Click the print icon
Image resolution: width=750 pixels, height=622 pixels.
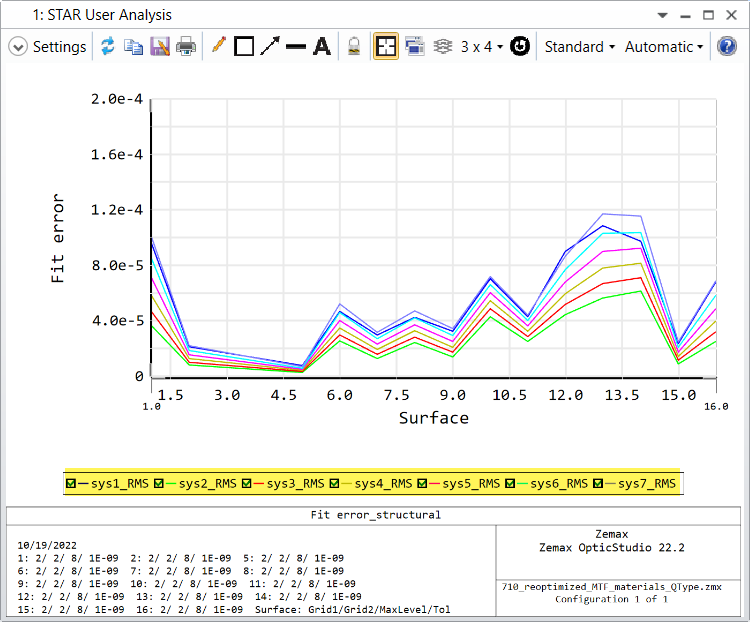click(x=186, y=47)
